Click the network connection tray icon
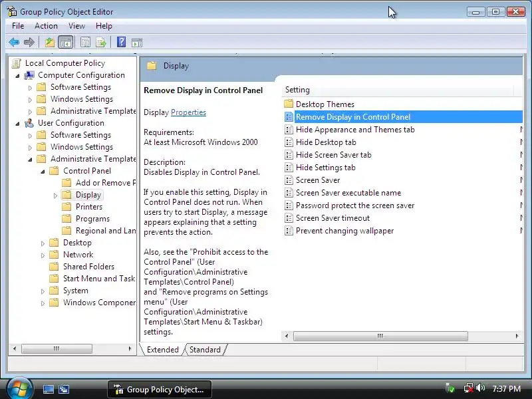 pos(468,388)
